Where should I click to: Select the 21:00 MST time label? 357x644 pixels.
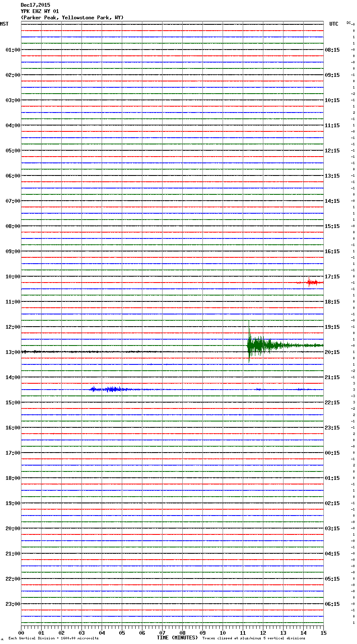(13, 554)
